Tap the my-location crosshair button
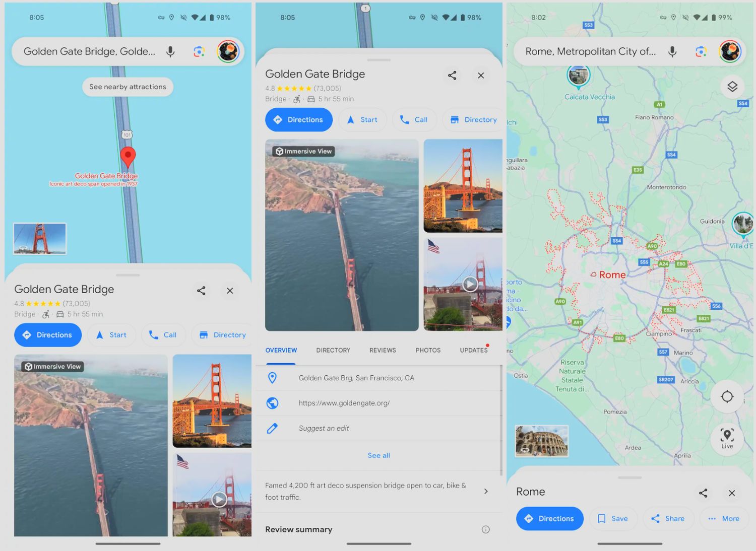 coord(727,397)
